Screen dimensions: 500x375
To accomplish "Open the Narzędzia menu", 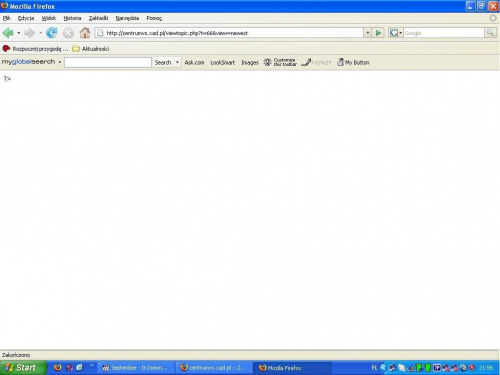I will pos(127,18).
